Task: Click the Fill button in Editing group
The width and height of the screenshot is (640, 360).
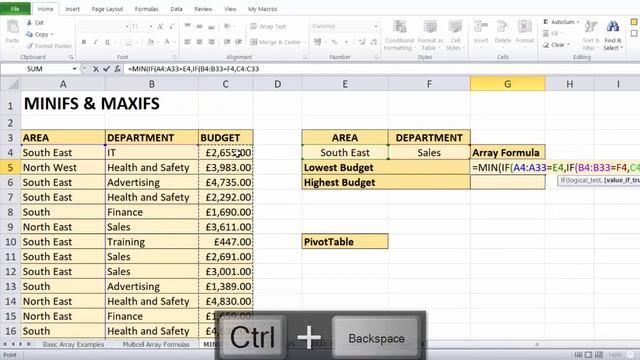Action: (x=552, y=33)
